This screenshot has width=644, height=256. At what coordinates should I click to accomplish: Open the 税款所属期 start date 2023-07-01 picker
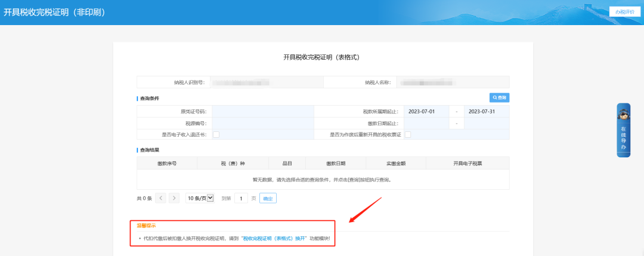426,112
